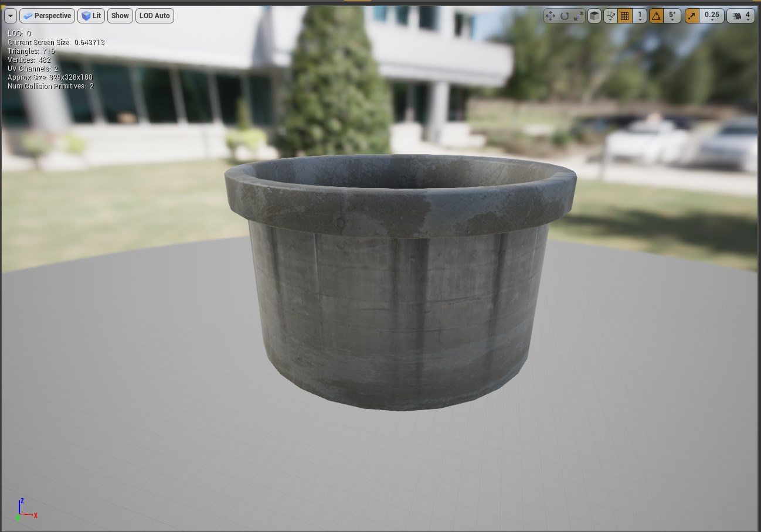Toggle surface snapping options
761x532 pixels.
(x=610, y=16)
